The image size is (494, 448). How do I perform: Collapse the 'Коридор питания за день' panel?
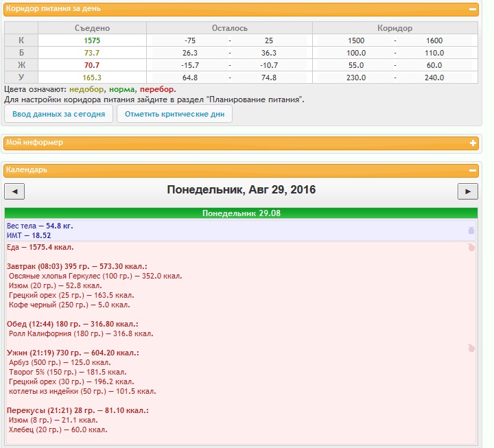[472, 9]
